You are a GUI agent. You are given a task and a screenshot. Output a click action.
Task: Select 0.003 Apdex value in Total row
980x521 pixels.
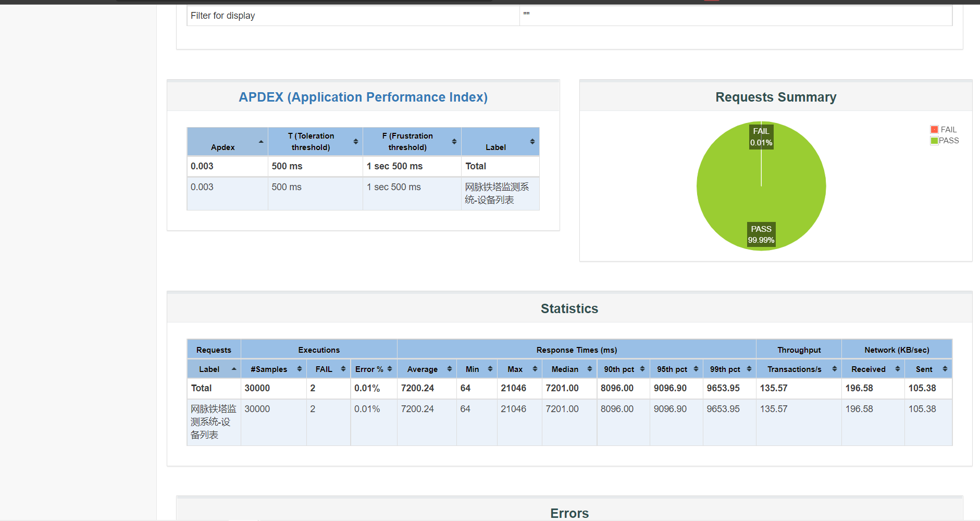click(202, 166)
